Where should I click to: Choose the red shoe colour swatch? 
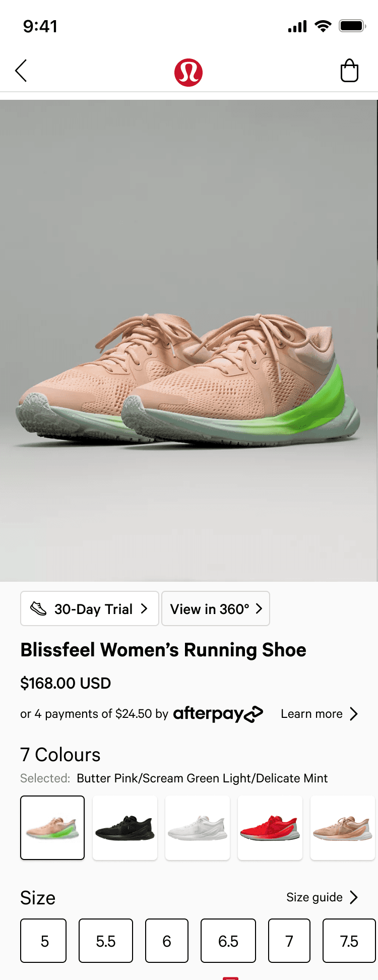click(x=270, y=828)
